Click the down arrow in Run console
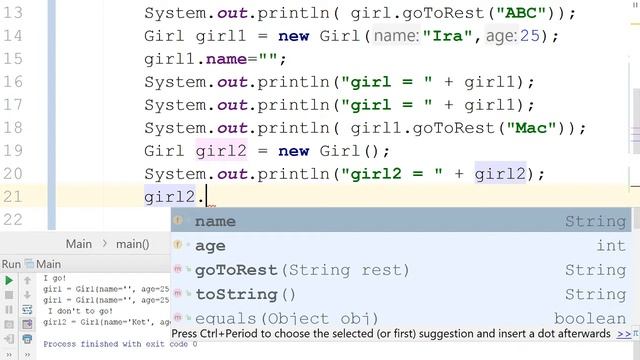Image resolution: width=640 pixels, height=360 pixels. coord(27,295)
